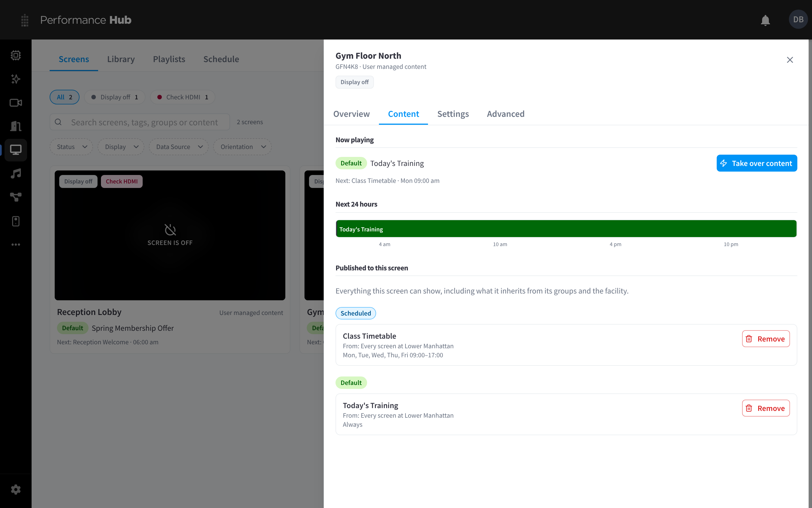The width and height of the screenshot is (812, 508).
Task: Select the Content tab in panel
Action: pos(403,114)
